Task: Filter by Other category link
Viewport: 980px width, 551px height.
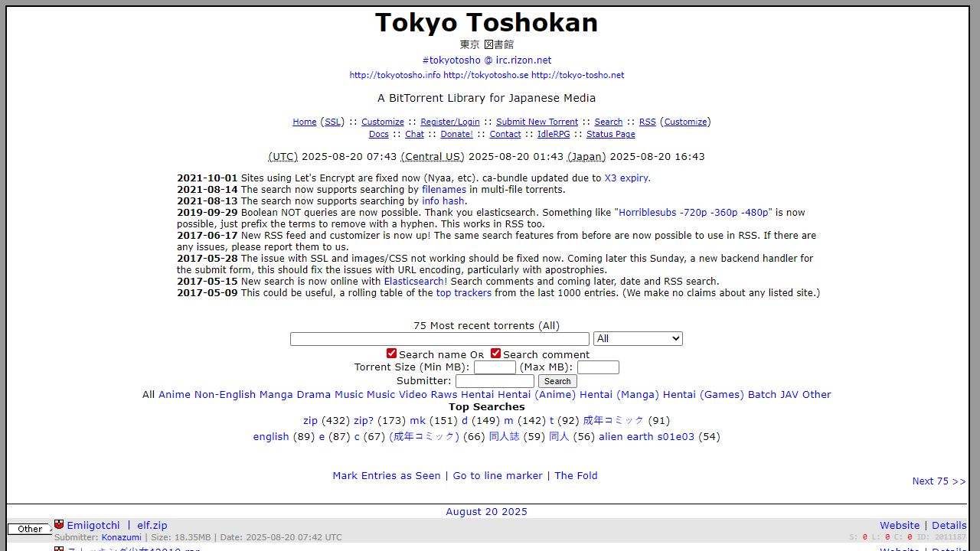Action: pyautogui.click(x=817, y=395)
